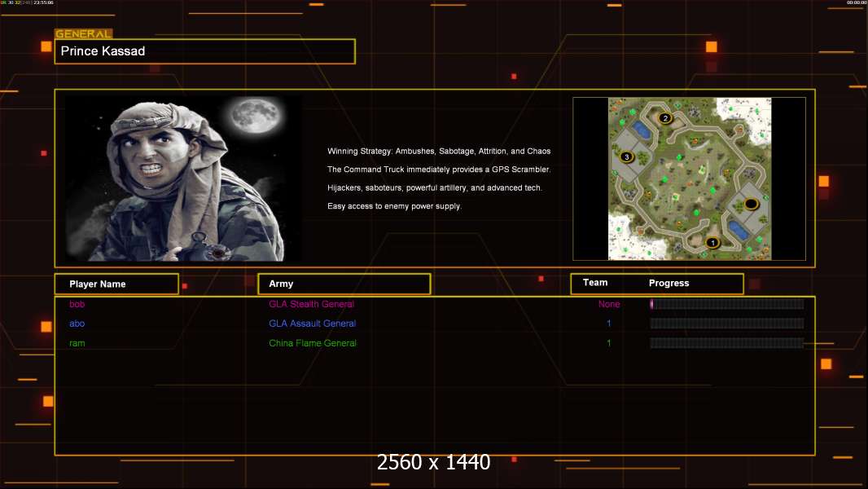Viewport: 868px width, 489px height.
Task: Click the Team column header
Action: point(595,283)
